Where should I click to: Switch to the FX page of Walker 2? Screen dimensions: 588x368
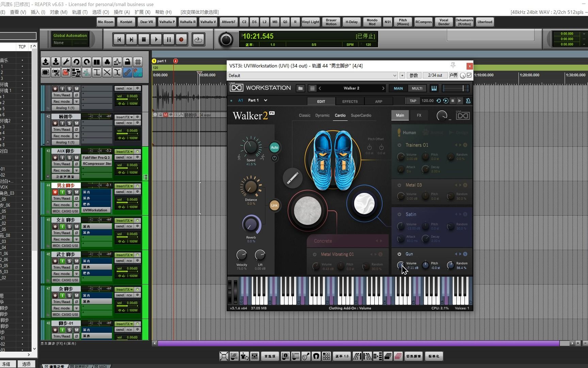(x=419, y=116)
